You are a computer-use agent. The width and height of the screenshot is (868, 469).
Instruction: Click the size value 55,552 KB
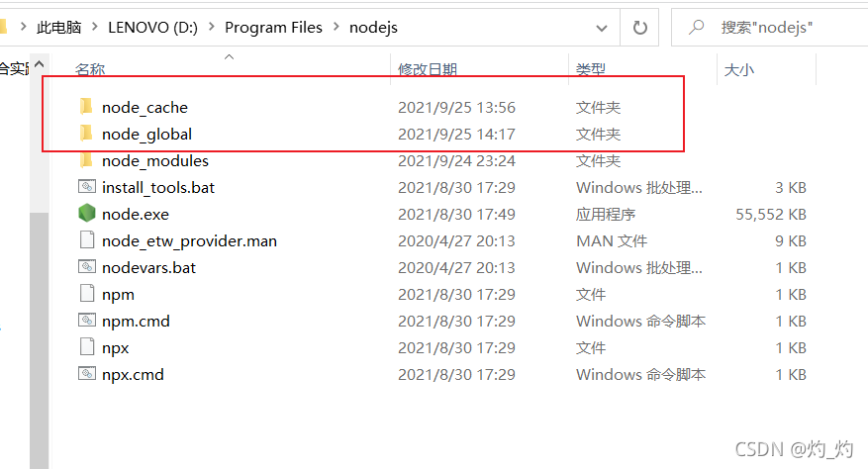click(x=771, y=215)
